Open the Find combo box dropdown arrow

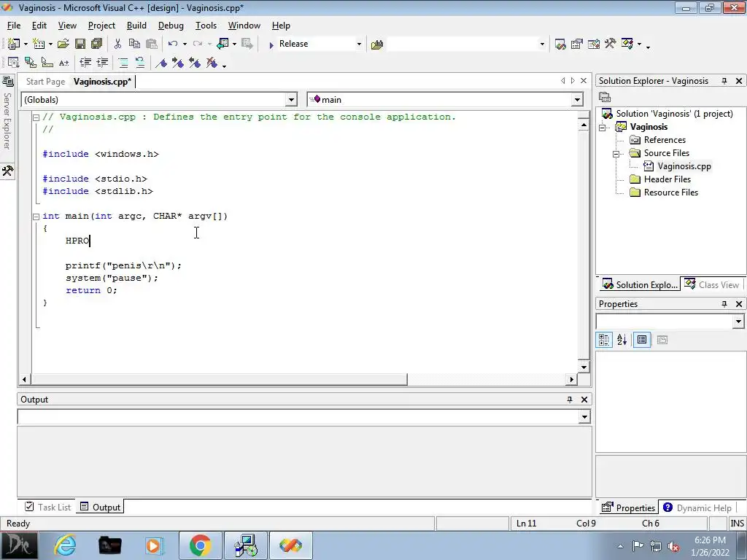(542, 44)
